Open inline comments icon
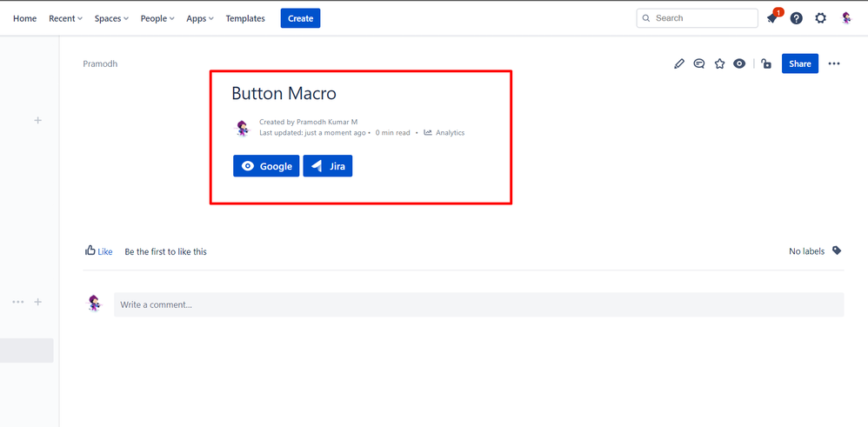Viewport: 868px width, 427px height. (x=699, y=63)
